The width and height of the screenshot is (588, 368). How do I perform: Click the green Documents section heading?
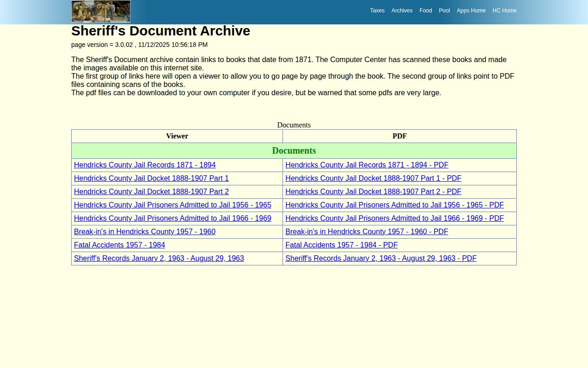[x=294, y=150]
